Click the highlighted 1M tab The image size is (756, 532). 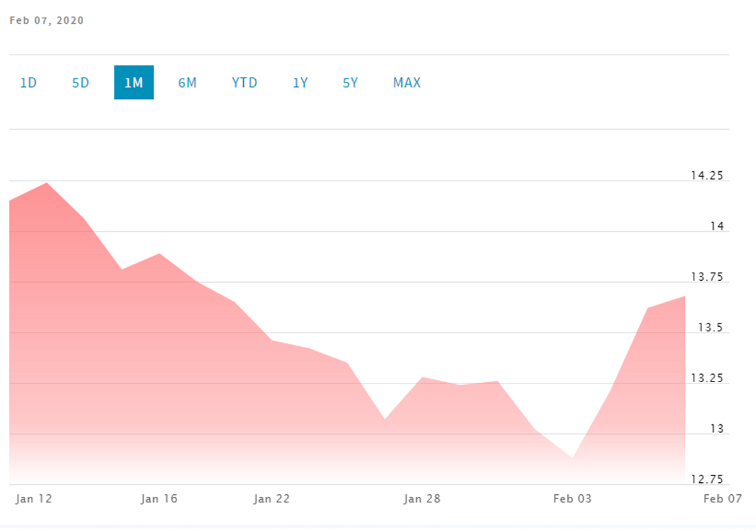pos(134,82)
